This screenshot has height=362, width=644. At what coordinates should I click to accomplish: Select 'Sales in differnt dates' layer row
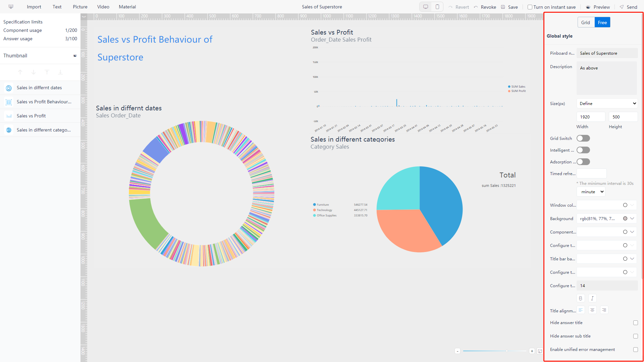click(40, 88)
